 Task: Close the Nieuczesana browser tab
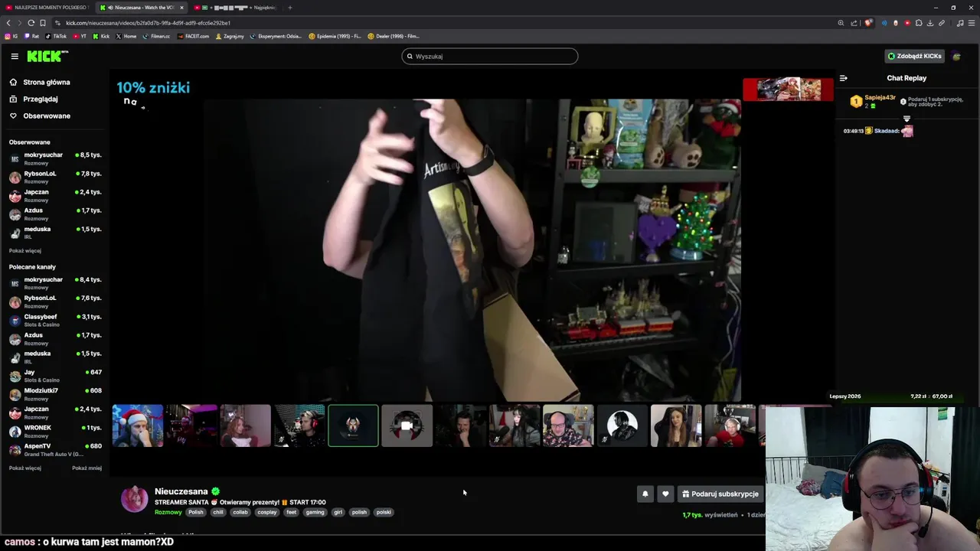click(181, 8)
